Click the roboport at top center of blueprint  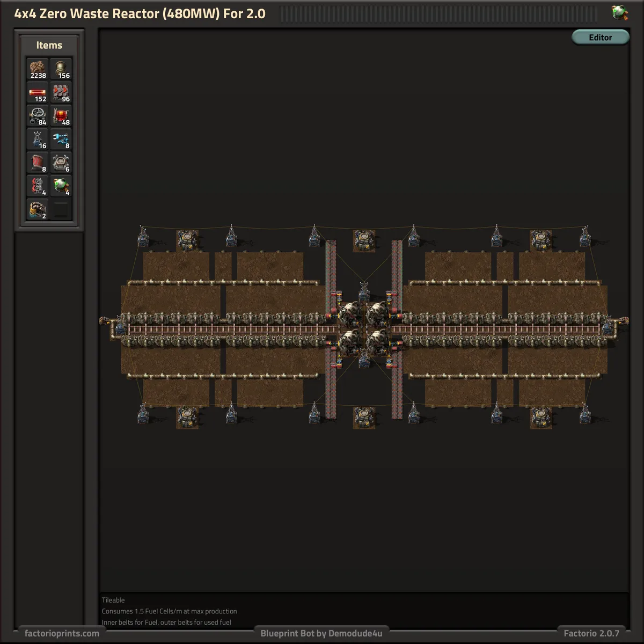click(x=364, y=240)
